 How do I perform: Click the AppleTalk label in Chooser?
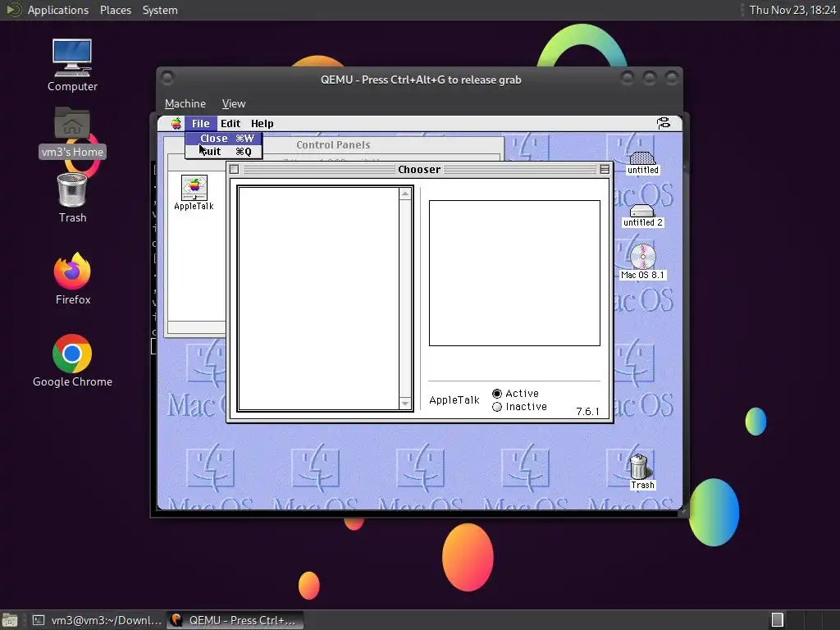454,400
